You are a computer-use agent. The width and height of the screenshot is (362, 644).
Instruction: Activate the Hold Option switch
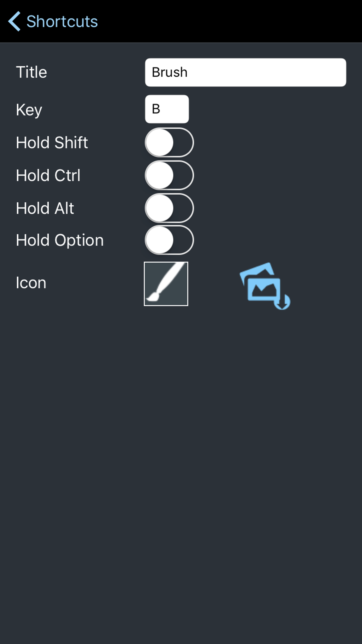pos(170,240)
